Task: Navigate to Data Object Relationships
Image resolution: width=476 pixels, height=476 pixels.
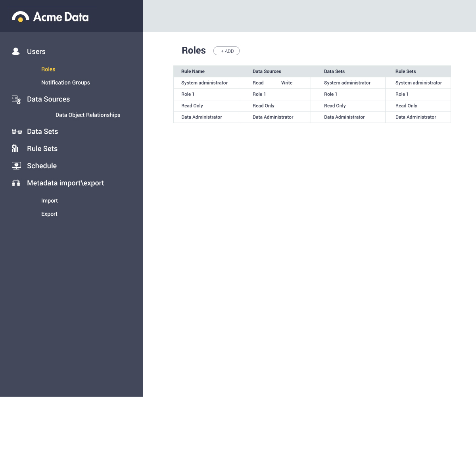Action: (88, 115)
